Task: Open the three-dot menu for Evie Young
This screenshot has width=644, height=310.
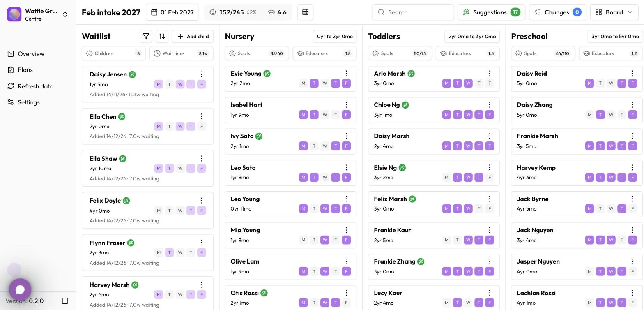Action: tap(346, 74)
